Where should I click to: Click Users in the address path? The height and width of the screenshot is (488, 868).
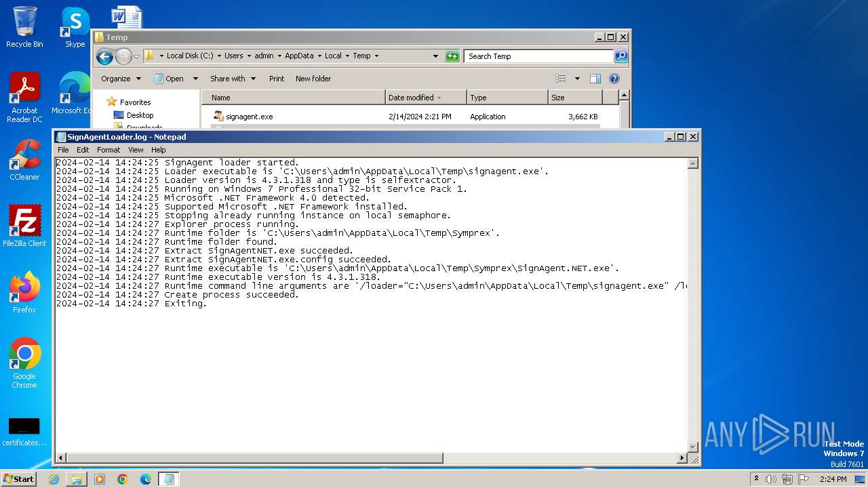pyautogui.click(x=233, y=56)
